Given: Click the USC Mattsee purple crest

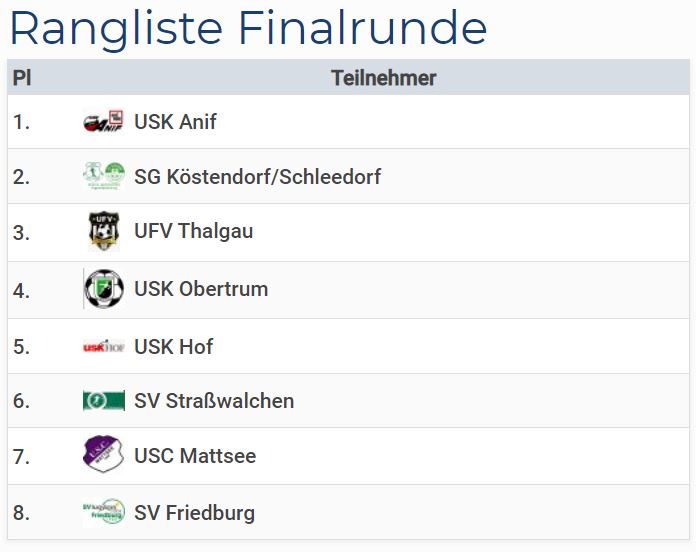Looking at the screenshot, I should click(103, 455).
